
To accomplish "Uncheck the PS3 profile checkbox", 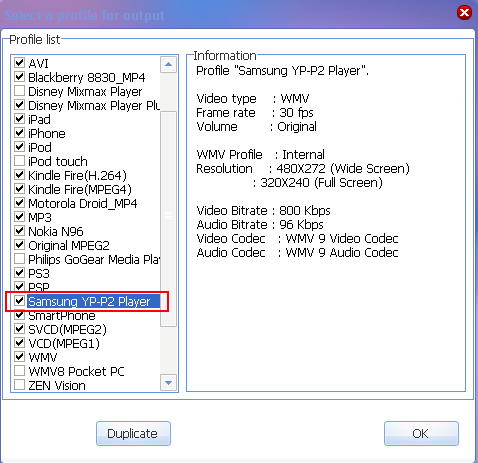I will pyautogui.click(x=20, y=272).
